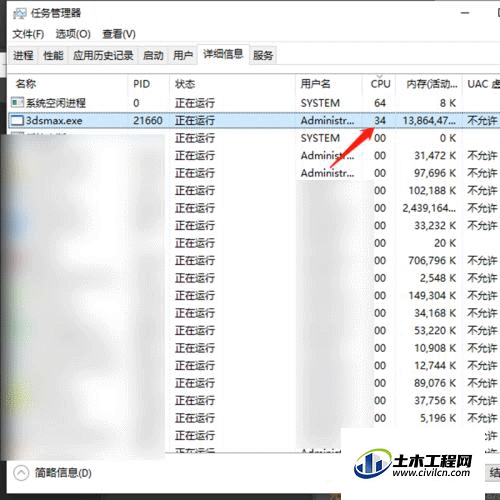Click PID value 21660
The width and height of the screenshot is (500, 500).
tap(148, 120)
